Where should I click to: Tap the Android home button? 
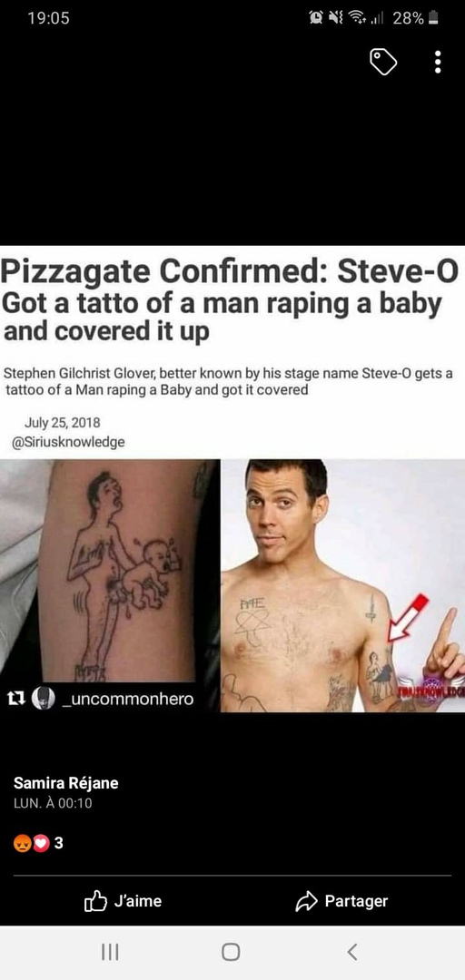(x=231, y=952)
